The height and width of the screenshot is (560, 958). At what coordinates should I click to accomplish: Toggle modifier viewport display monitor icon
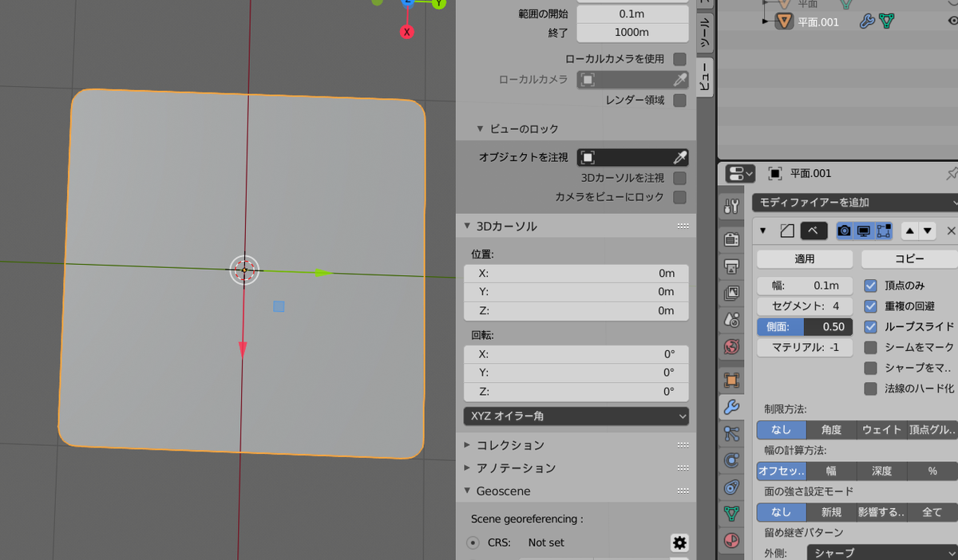pos(864,231)
